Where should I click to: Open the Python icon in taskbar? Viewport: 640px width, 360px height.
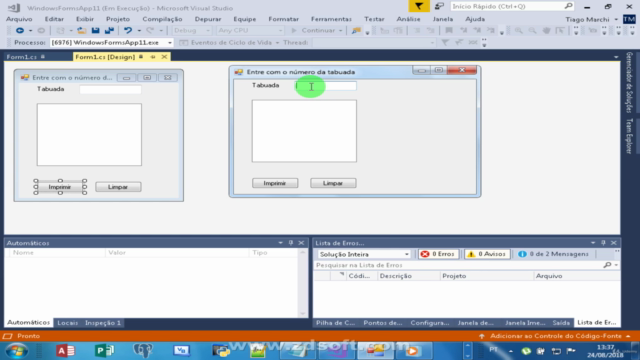(221, 351)
